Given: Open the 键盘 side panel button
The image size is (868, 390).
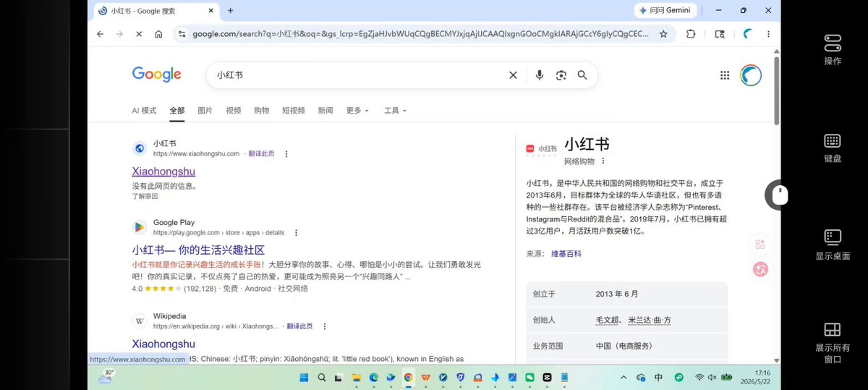Looking at the screenshot, I should coord(833,148).
